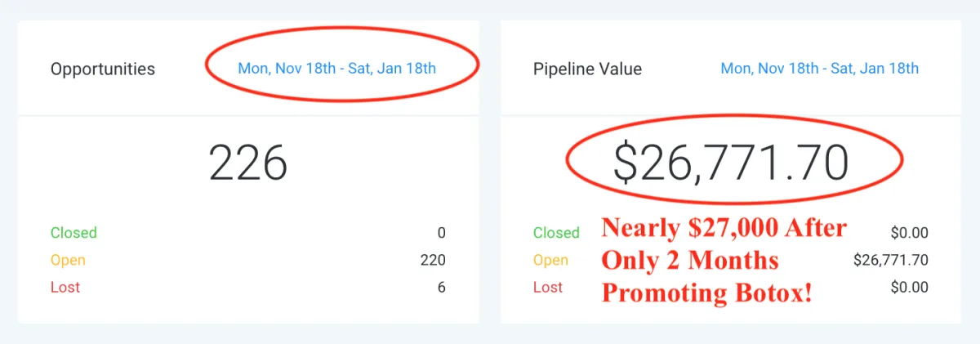Viewport: 980px width, 344px height.
Task: Click the Closed pipeline amount of $0.00
Action: coord(908,233)
